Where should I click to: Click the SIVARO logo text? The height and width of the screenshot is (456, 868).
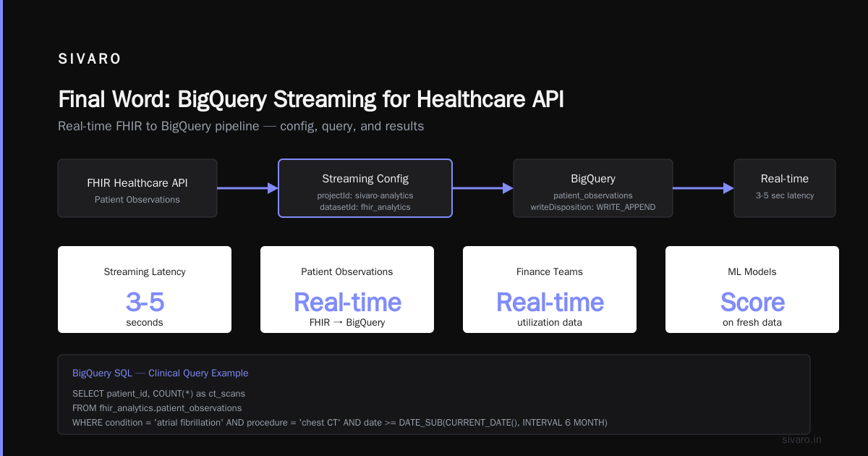coord(90,59)
